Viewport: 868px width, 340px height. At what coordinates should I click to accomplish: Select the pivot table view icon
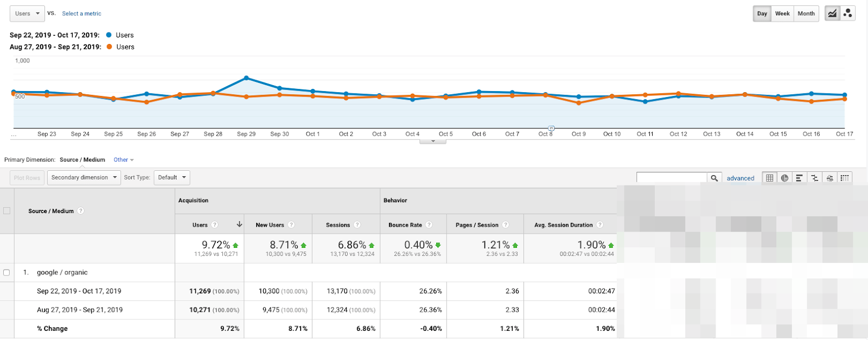coord(845,178)
